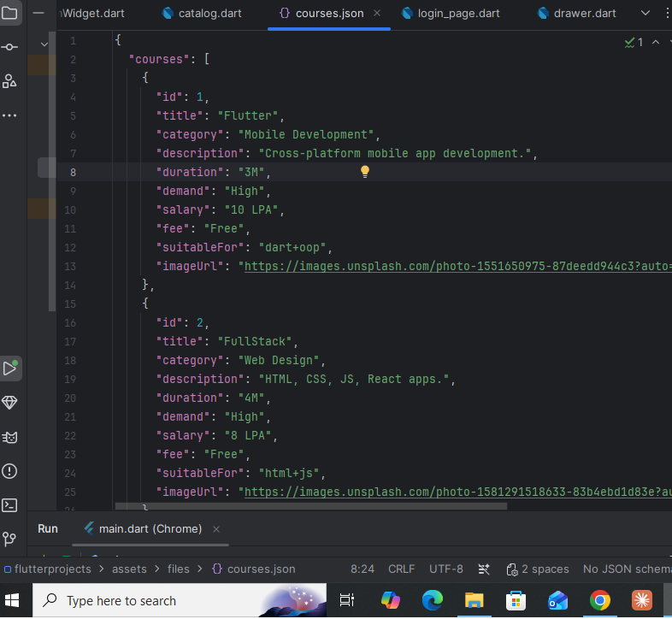Collapse the project tree chevron

click(x=44, y=44)
